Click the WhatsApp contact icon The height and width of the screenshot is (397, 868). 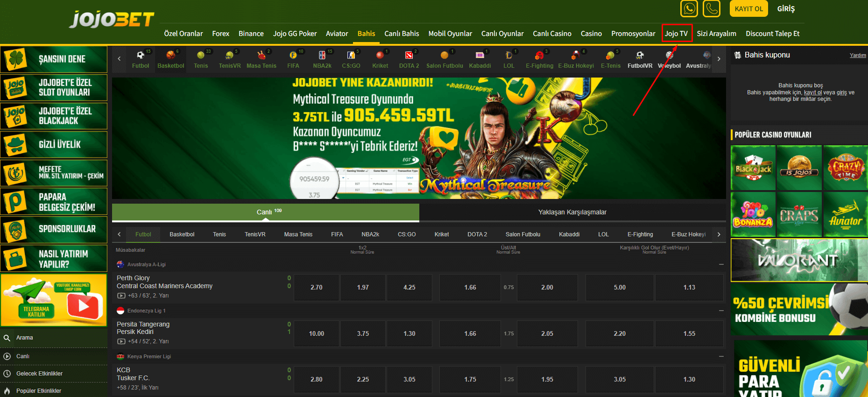point(689,9)
